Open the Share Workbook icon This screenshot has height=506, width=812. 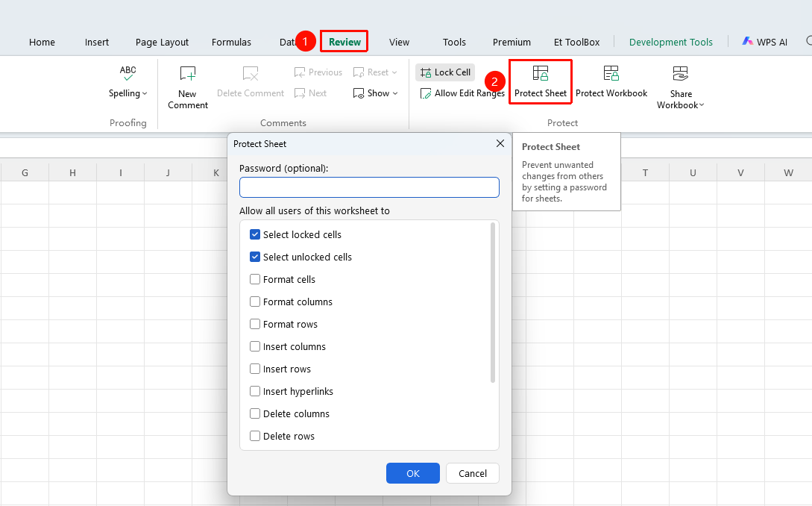(x=680, y=74)
